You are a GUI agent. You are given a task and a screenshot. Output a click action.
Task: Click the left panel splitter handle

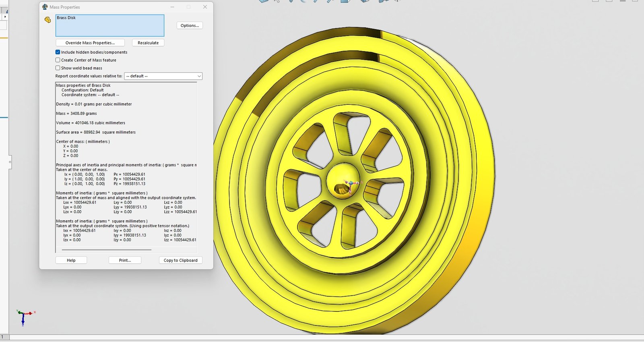(10, 162)
